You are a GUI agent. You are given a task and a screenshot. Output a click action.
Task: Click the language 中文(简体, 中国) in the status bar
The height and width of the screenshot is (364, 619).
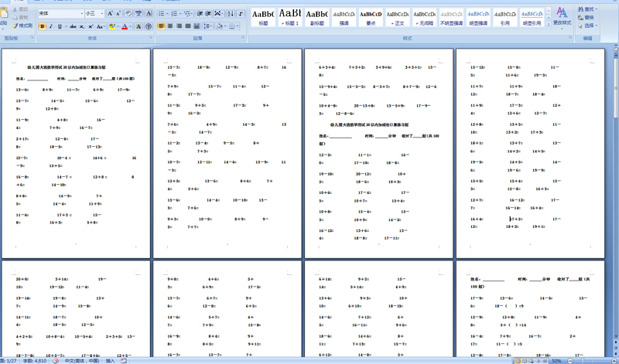pyautogui.click(x=82, y=361)
